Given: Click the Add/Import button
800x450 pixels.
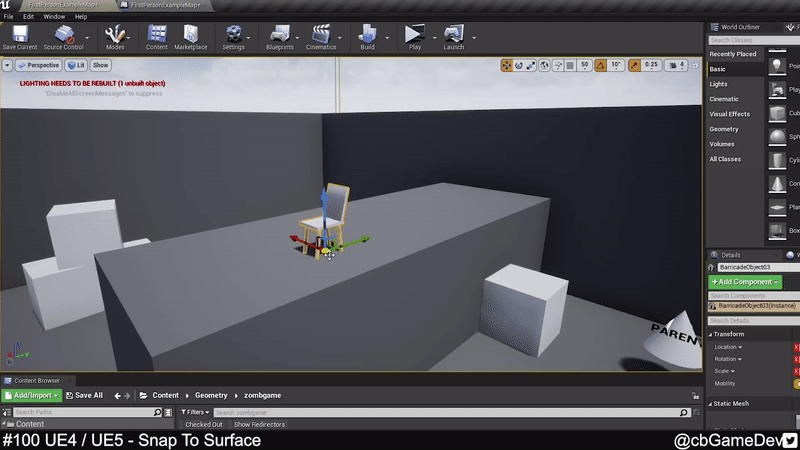Looking at the screenshot, I should point(32,395).
